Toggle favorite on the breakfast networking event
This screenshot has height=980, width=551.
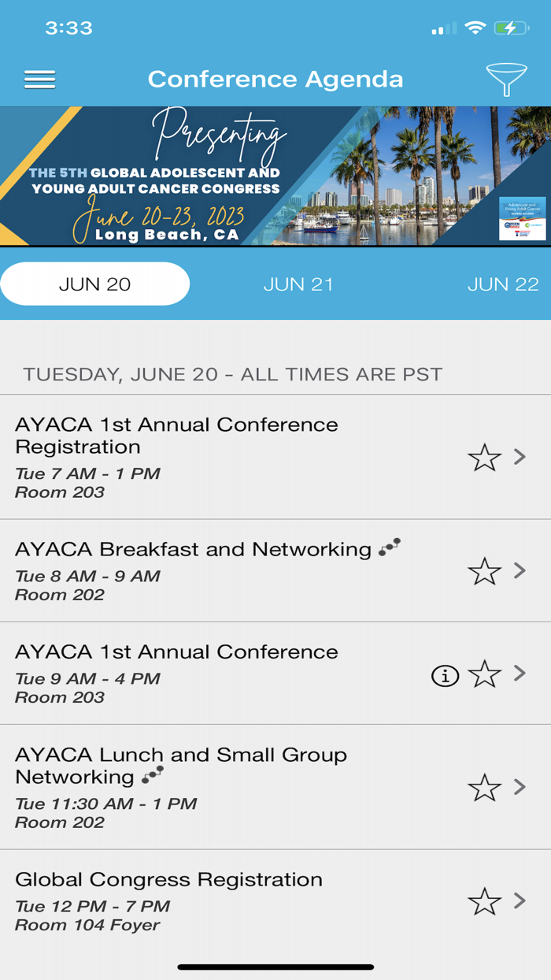(485, 570)
